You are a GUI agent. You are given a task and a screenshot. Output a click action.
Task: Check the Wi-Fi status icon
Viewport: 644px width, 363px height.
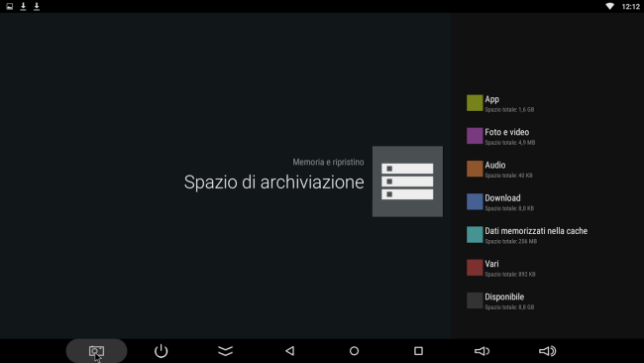coord(610,6)
